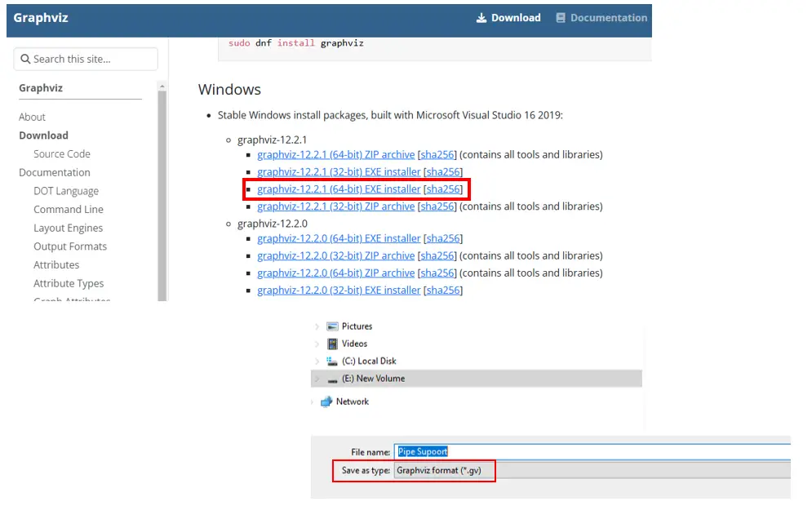The image size is (812, 506).
Task: Open Layout Engines sidebar entry
Action: [68, 229]
